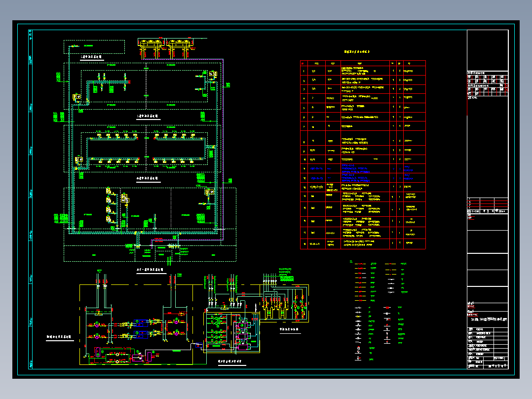The height and width of the screenshot is (399, 532).
Task: Click the yellow title above the equipment table
Action: click(357, 52)
